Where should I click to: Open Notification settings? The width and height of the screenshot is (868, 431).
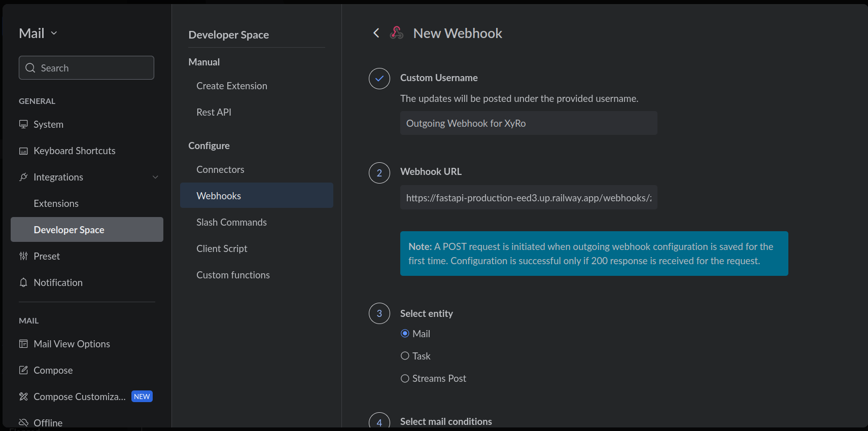pos(87,282)
